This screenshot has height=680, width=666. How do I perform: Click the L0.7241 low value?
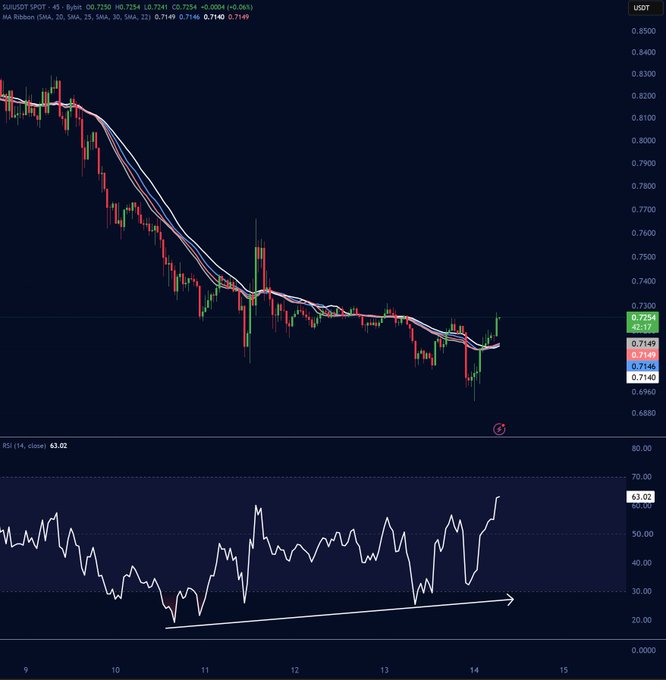click(x=156, y=7)
